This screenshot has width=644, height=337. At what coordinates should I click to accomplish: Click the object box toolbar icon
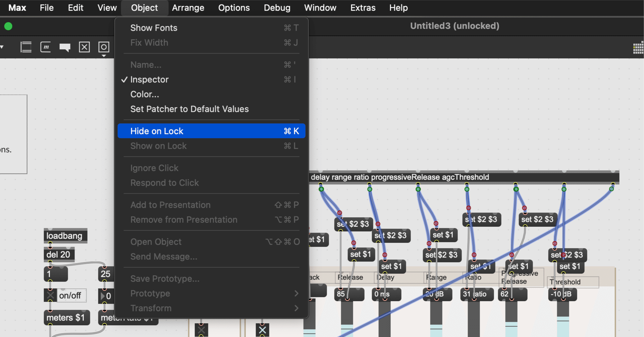[x=26, y=47]
